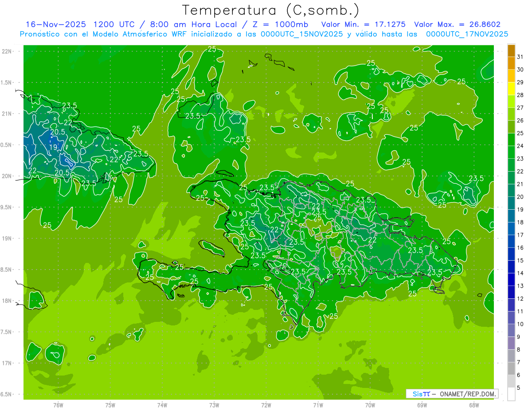Screen dimensions: 532x411
Task: Click the color scale label "31"
Action: click(x=520, y=57)
